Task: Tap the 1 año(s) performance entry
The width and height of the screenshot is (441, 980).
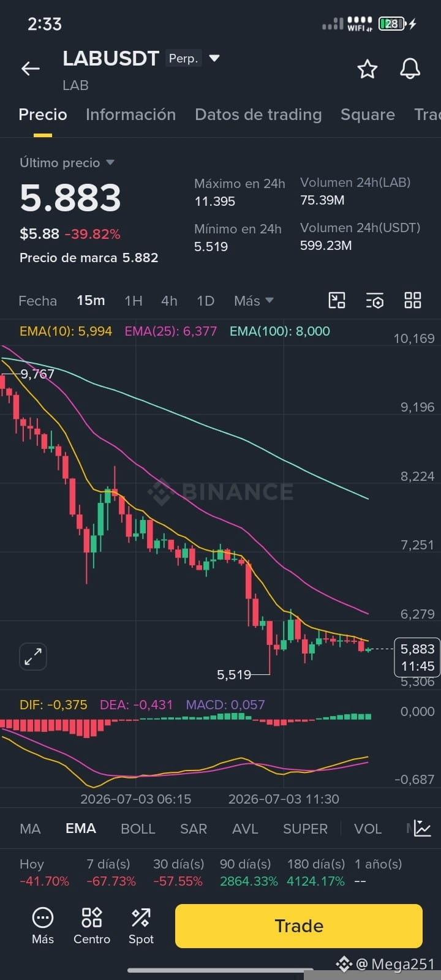Action: 378,872
